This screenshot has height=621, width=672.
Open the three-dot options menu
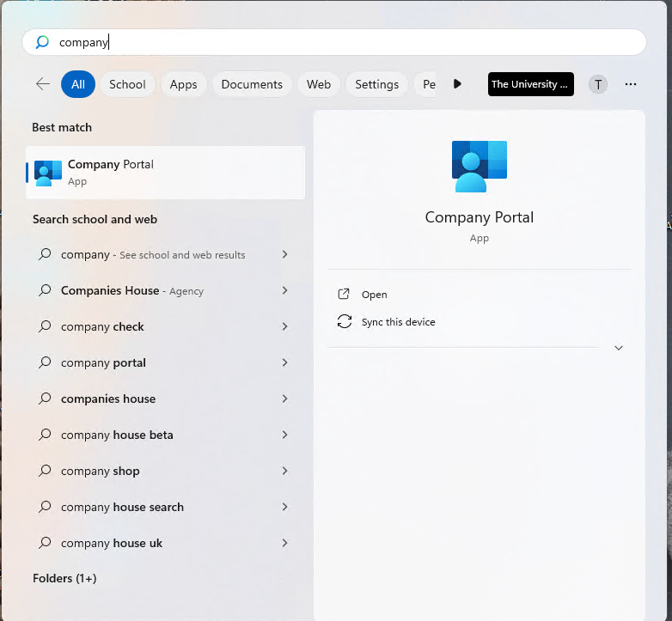pyautogui.click(x=631, y=84)
